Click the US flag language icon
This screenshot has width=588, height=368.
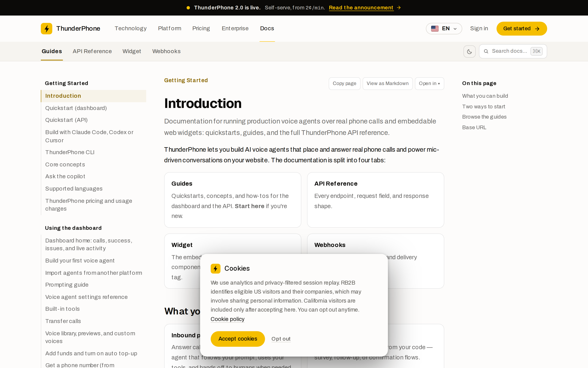tap(435, 28)
